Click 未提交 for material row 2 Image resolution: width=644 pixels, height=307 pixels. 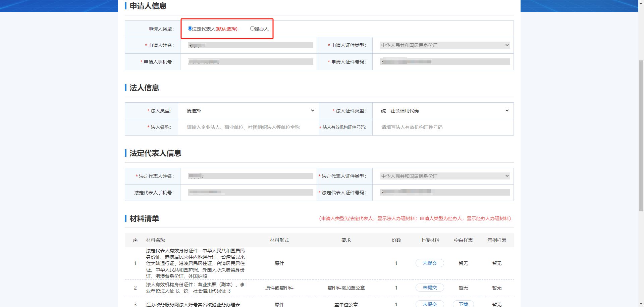point(429,288)
